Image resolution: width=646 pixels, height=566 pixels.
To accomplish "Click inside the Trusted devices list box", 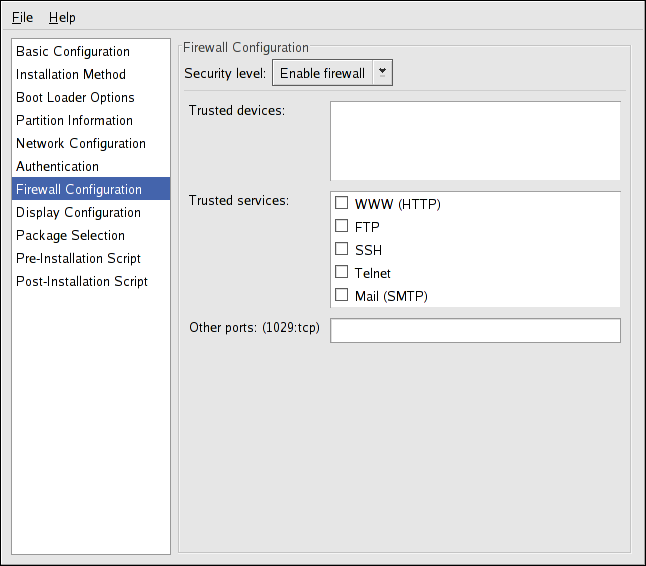I will pos(475,140).
